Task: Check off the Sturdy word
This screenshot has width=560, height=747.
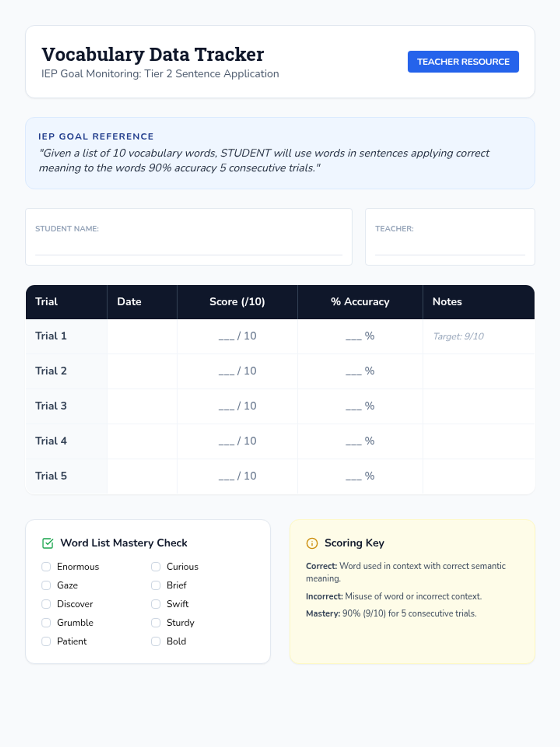Action: (156, 622)
